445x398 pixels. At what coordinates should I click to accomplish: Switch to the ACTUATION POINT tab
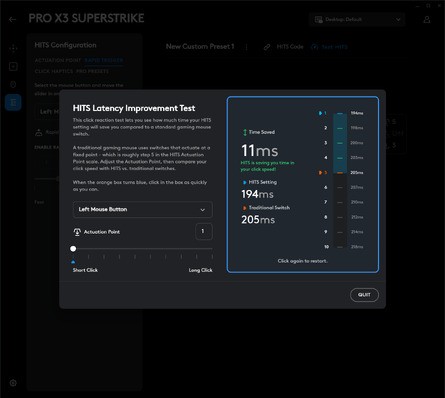click(x=58, y=60)
